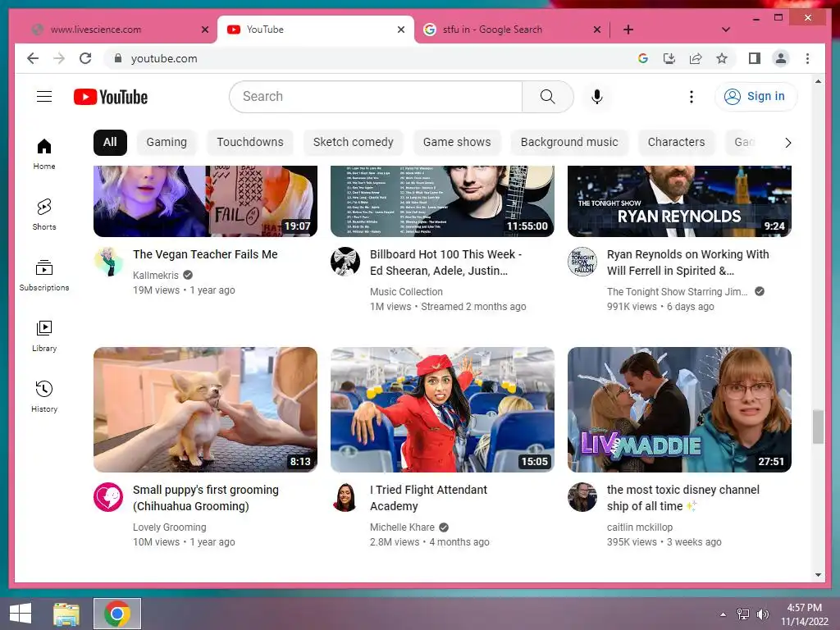This screenshot has width=840, height=630.
Task: Show hidden system tray icons
Action: click(724, 614)
